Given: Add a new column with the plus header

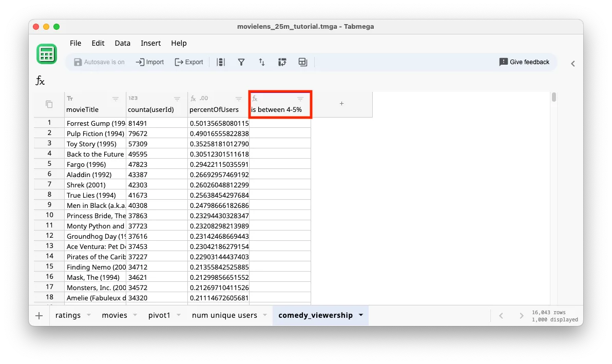Looking at the screenshot, I should 341,103.
